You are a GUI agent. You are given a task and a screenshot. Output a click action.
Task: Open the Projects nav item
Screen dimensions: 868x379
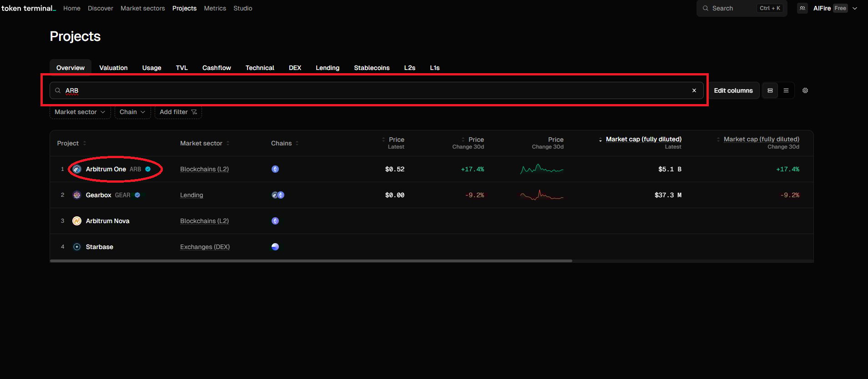[184, 8]
